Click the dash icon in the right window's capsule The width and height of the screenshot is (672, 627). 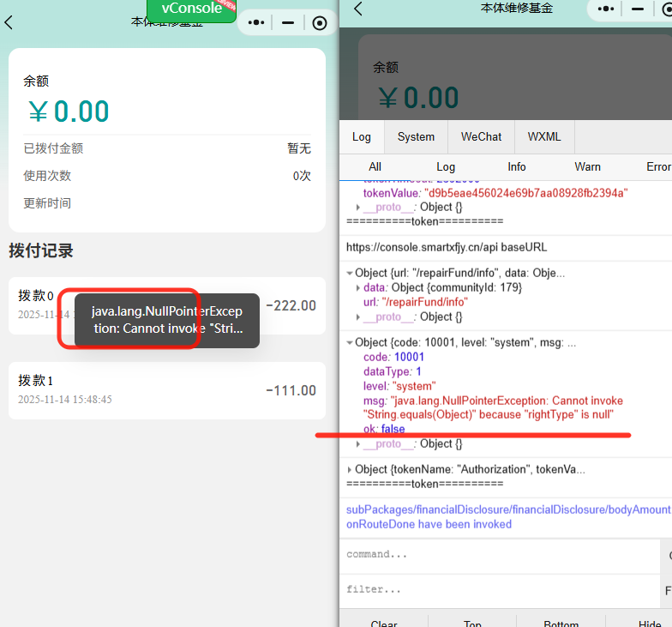coord(638,9)
